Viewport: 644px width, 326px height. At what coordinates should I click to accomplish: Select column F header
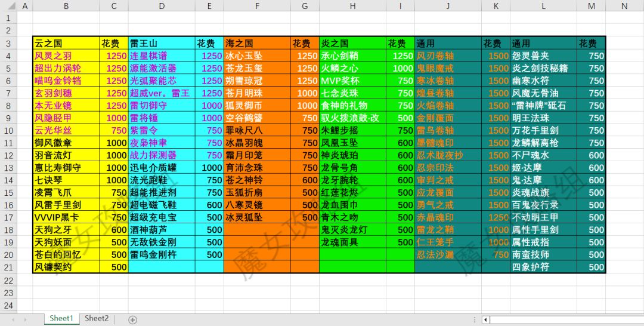257,6
